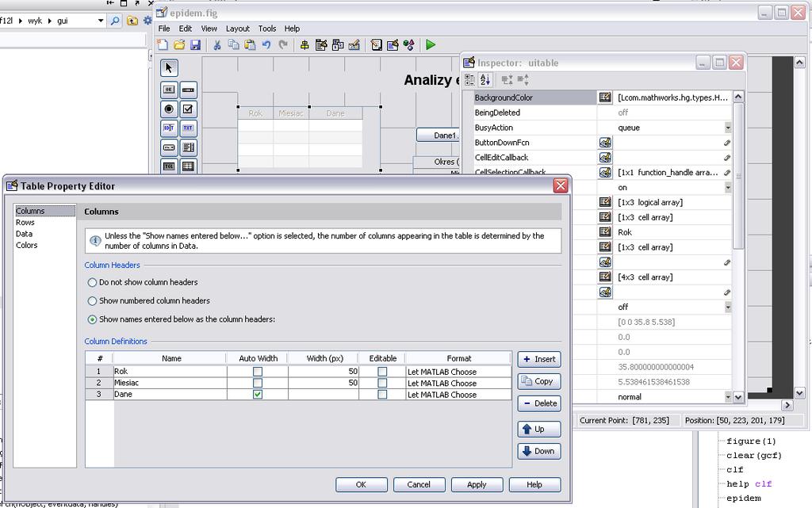This screenshot has width=812, height=508.
Task: Click the Redo arrow icon
Action: pyautogui.click(x=283, y=45)
